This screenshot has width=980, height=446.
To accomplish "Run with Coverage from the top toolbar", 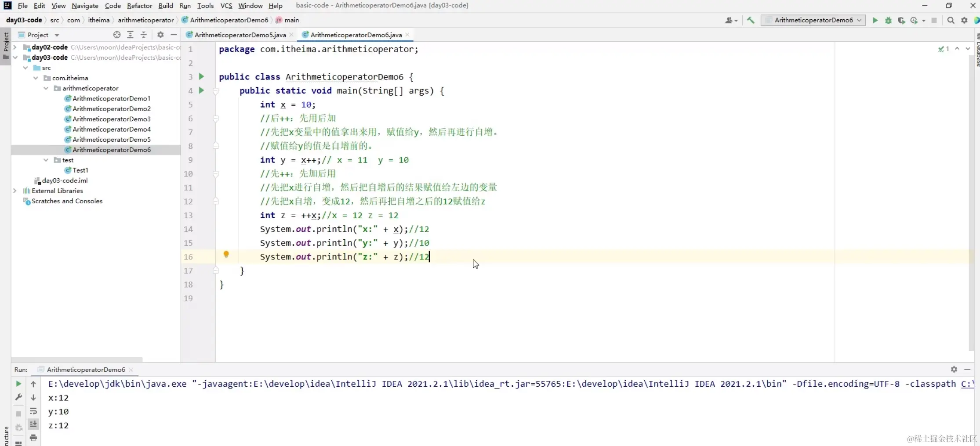I will click(901, 20).
